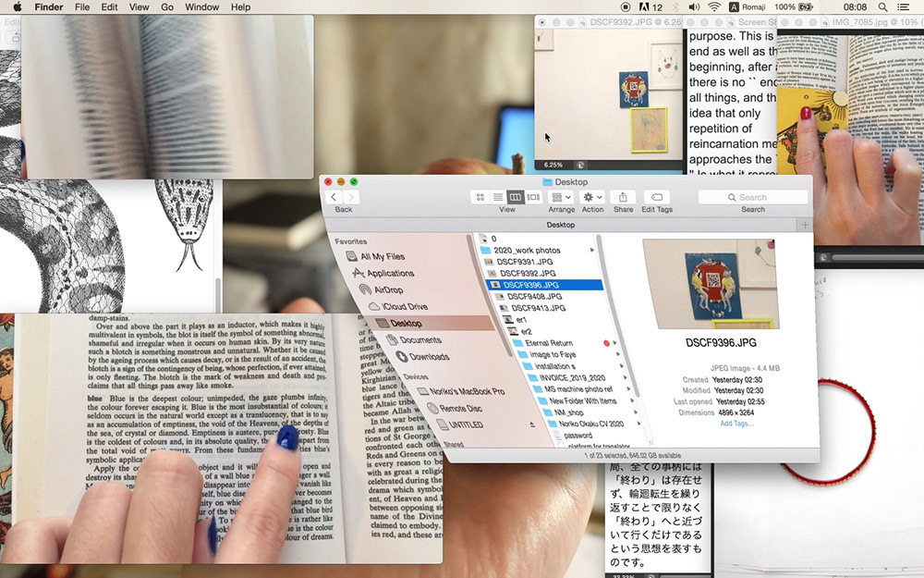Go forward in the Finder window
Image resolution: width=924 pixels, height=578 pixels.
pos(350,197)
